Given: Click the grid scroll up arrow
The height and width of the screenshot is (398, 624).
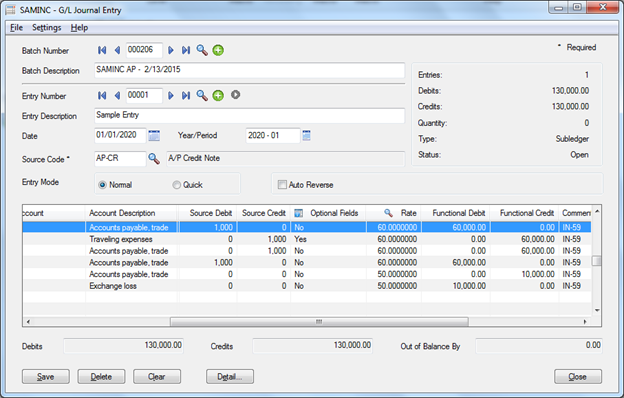Looking at the screenshot, I should [x=597, y=211].
